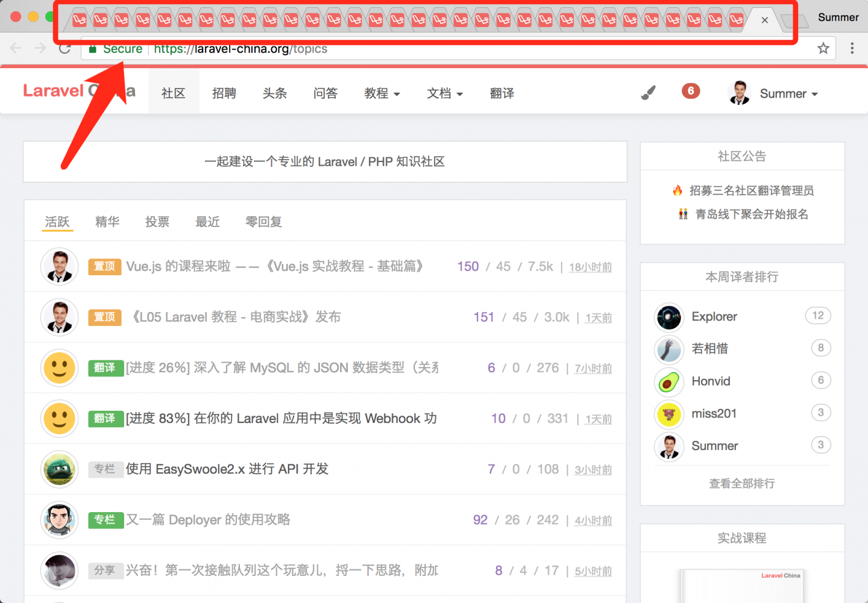This screenshot has height=603, width=868.
Task: Click the Explorer username
Action: pyautogui.click(x=714, y=317)
